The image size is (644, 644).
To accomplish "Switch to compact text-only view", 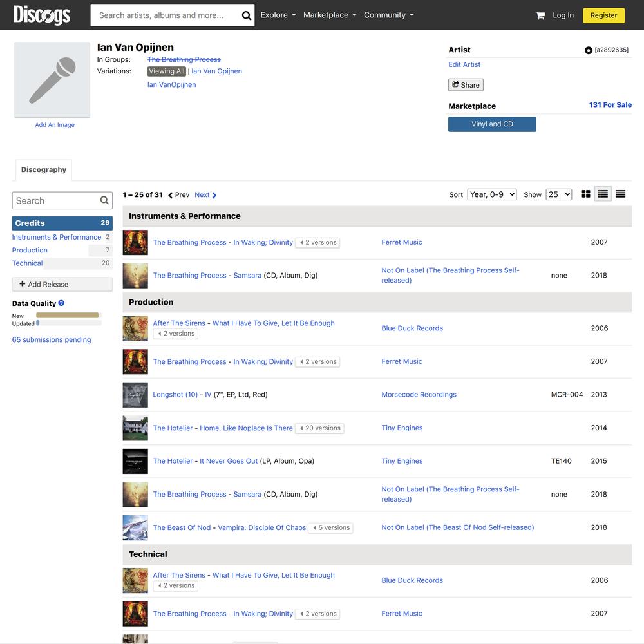I will coord(620,194).
